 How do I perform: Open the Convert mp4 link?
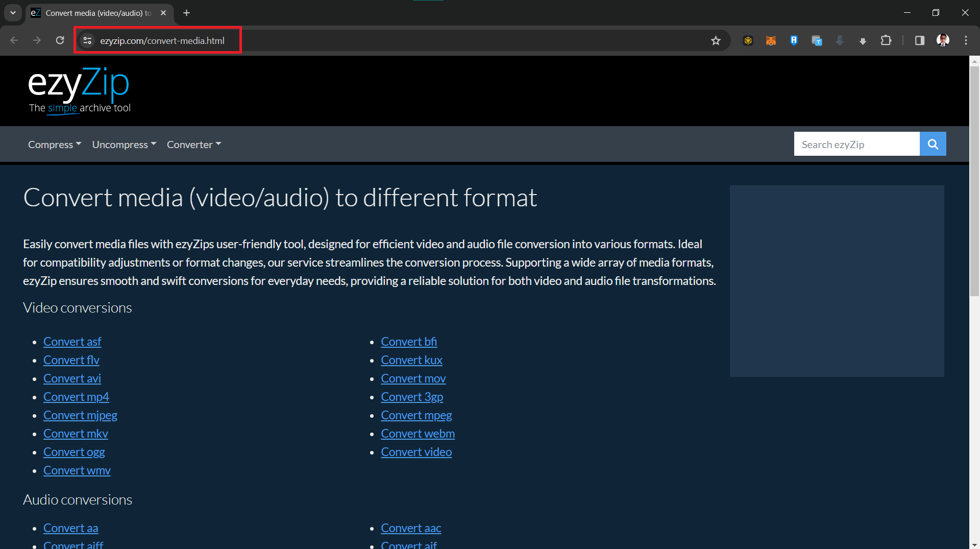[76, 397]
